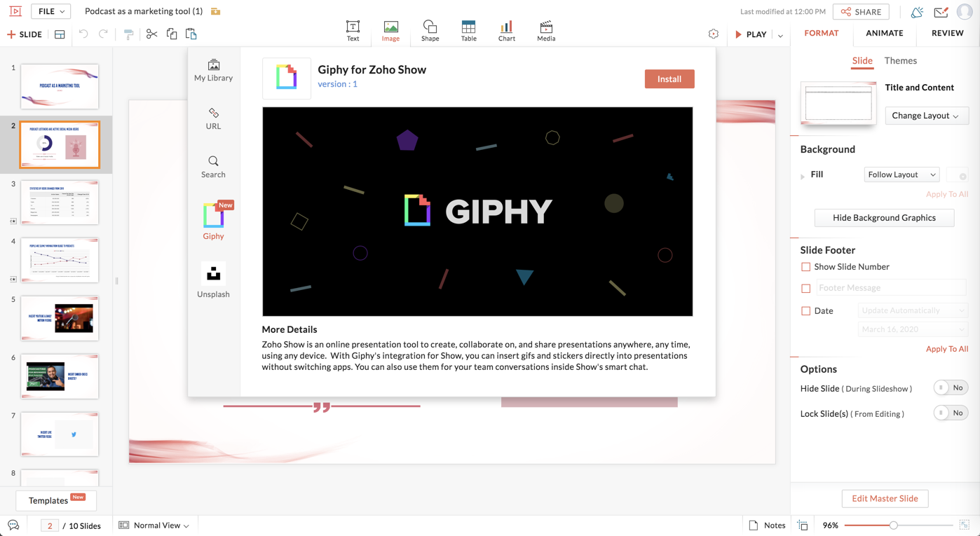Screen dimensions: 980x536
Task: Click the mail envelope icon in the header
Action: pyautogui.click(x=941, y=12)
